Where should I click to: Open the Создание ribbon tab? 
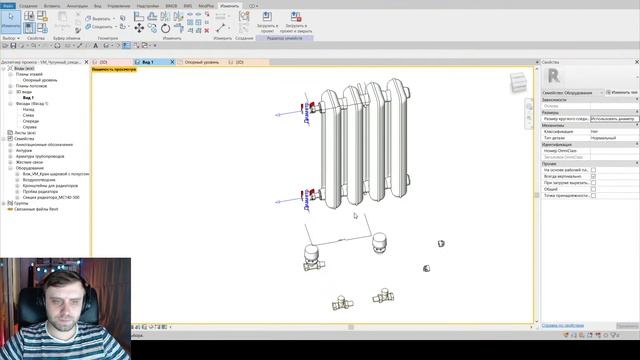click(28, 6)
